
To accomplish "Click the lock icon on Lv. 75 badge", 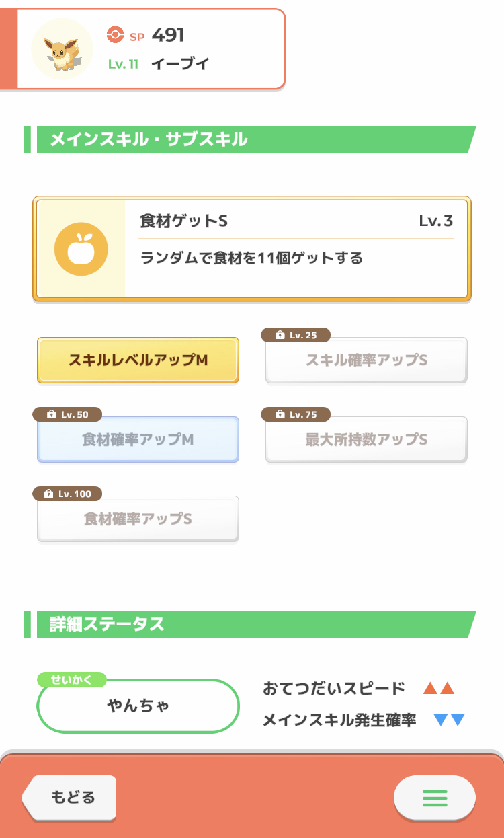I will (x=280, y=415).
